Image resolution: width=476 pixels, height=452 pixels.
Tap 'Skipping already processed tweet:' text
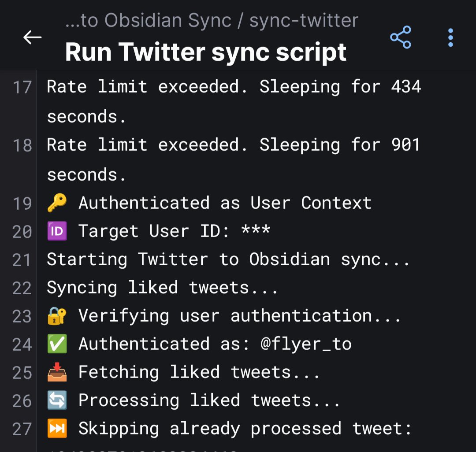click(245, 429)
